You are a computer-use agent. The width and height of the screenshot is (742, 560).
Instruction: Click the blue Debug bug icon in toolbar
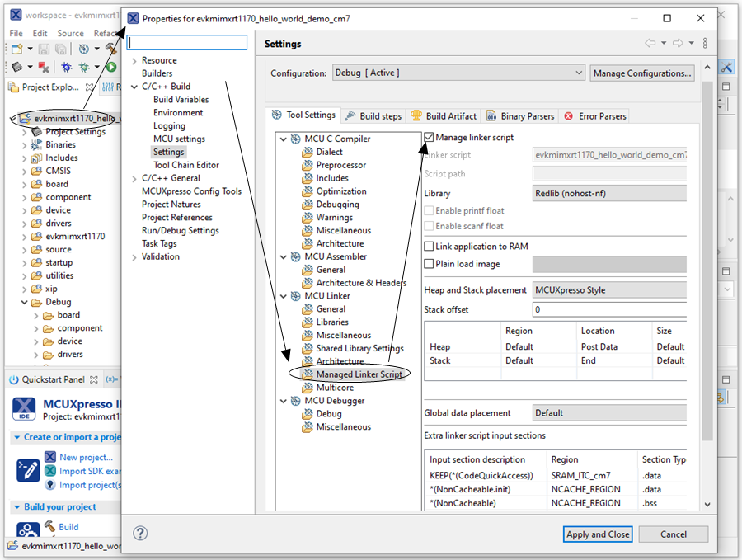pyautogui.click(x=66, y=68)
